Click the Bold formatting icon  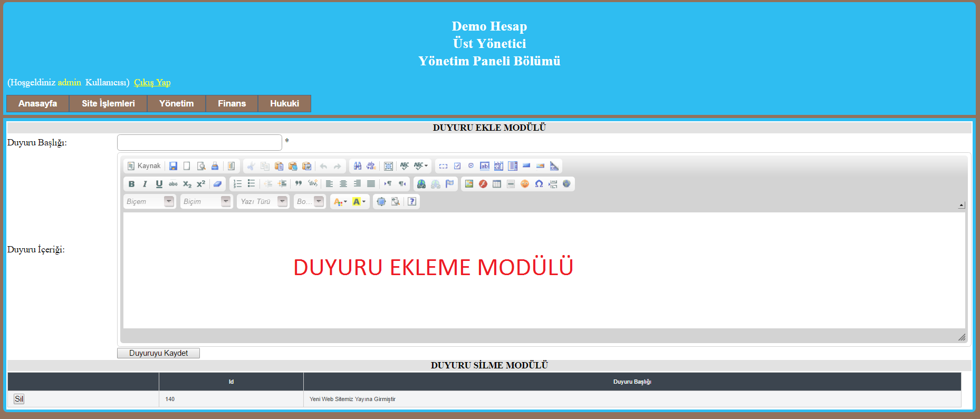point(131,184)
